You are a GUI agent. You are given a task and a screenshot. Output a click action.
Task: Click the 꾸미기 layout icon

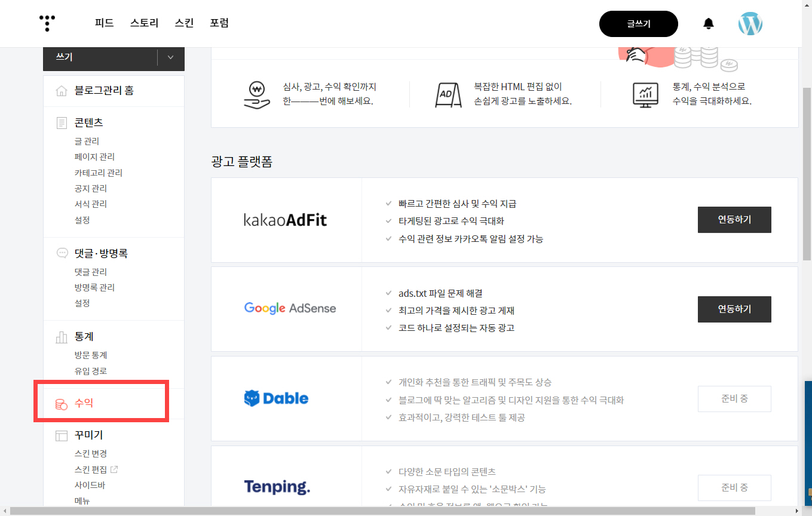[61, 435]
